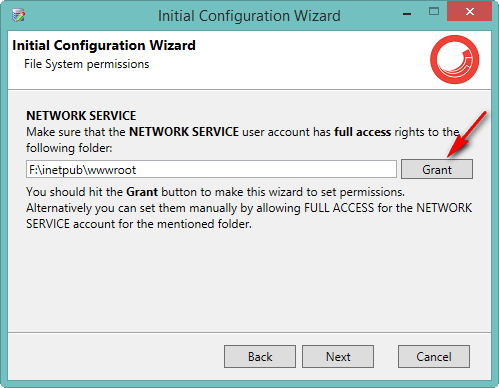Cancel the configuration wizard

click(x=434, y=356)
